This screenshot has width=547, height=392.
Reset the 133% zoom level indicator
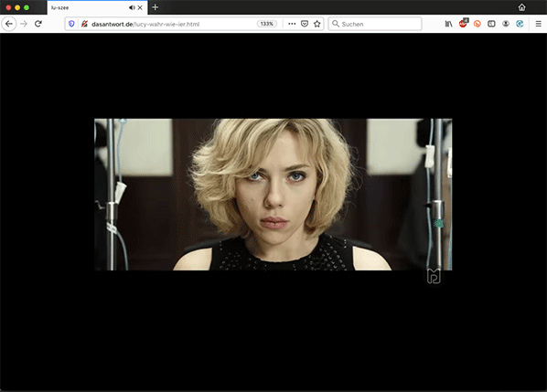pos(267,24)
